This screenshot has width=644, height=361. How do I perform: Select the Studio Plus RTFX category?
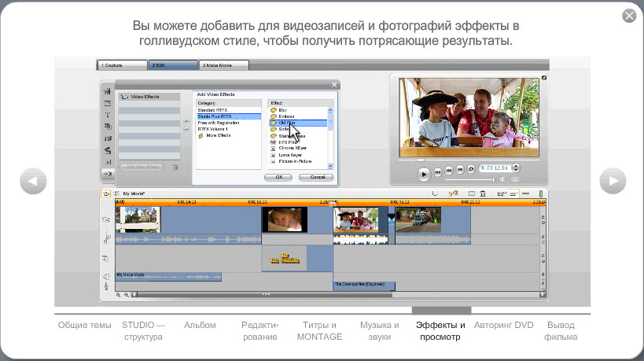[216, 116]
